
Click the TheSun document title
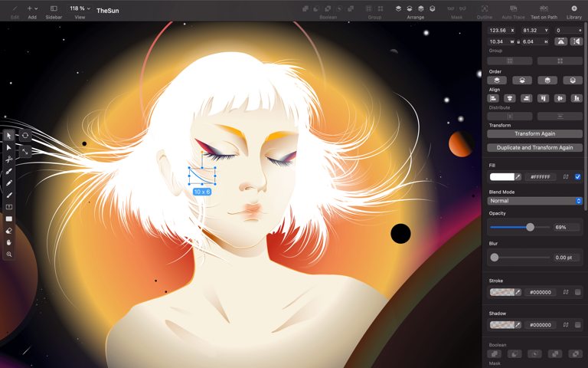click(x=108, y=11)
